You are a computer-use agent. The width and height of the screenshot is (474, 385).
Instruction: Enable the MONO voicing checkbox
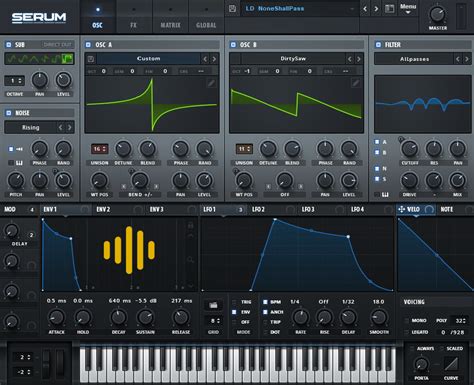tap(406, 320)
